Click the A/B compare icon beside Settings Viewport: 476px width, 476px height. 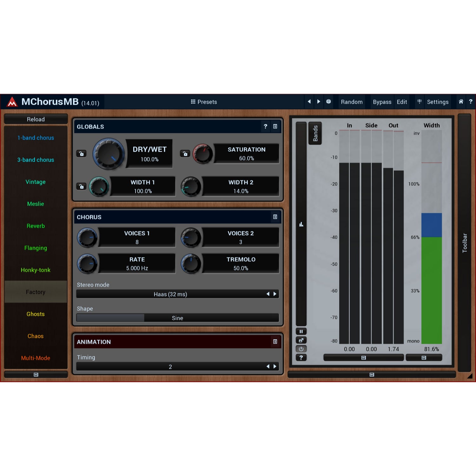[x=420, y=102]
